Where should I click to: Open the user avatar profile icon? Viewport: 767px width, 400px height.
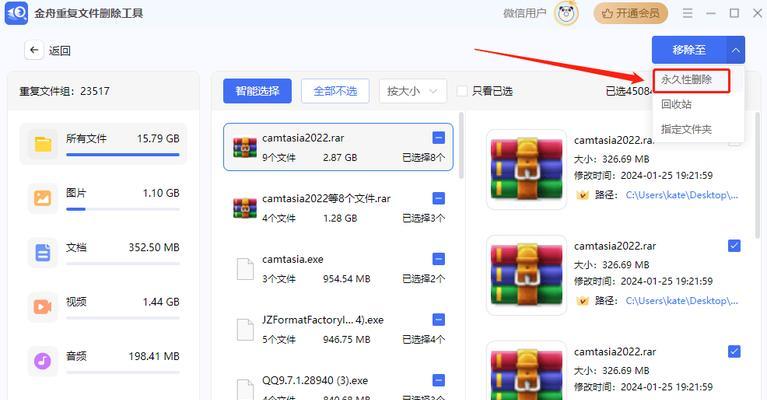pyautogui.click(x=566, y=13)
